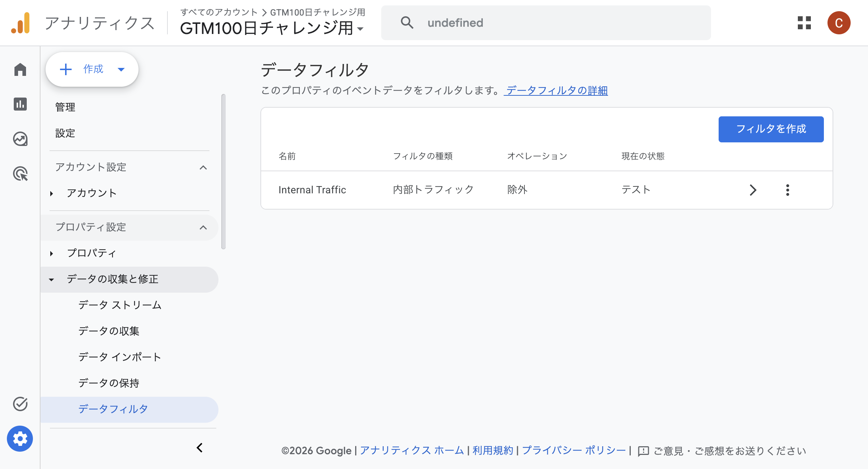The image size is (868, 469).
Task: Open more options for Internal Traffic filter
Action: 787,190
